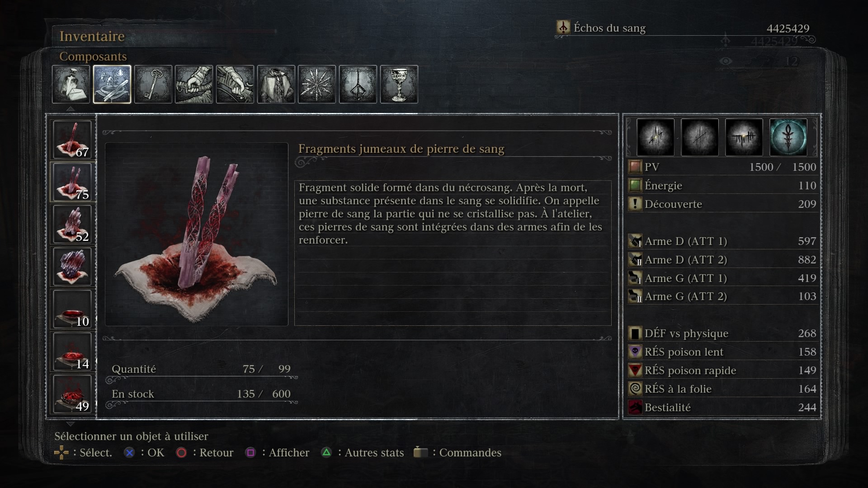Select the blood stone shard item with 67

coord(72,139)
